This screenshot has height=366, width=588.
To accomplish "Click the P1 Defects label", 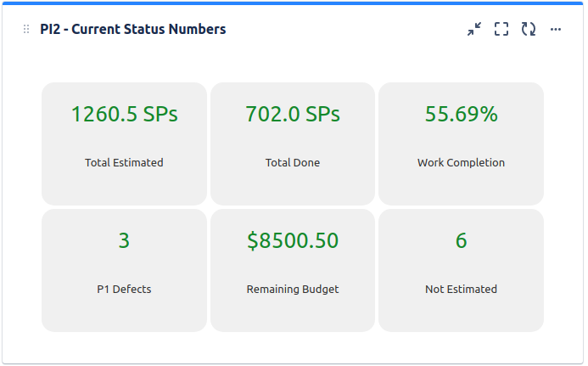I will click(x=124, y=289).
